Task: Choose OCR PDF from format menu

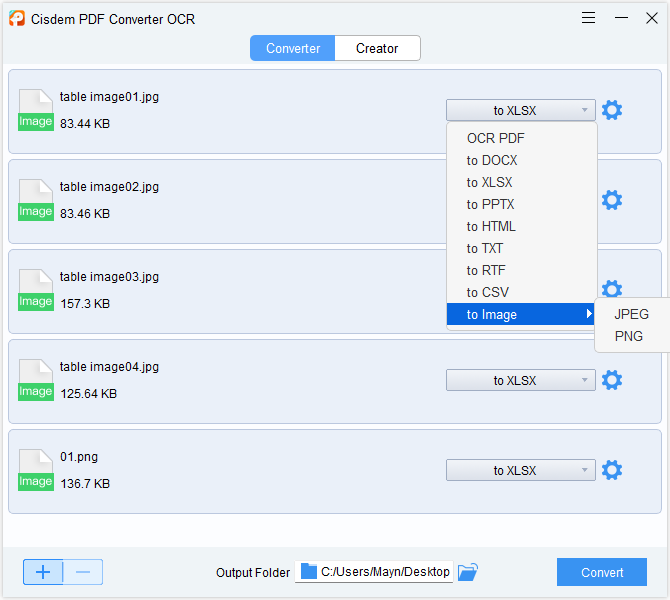Action: coord(521,138)
